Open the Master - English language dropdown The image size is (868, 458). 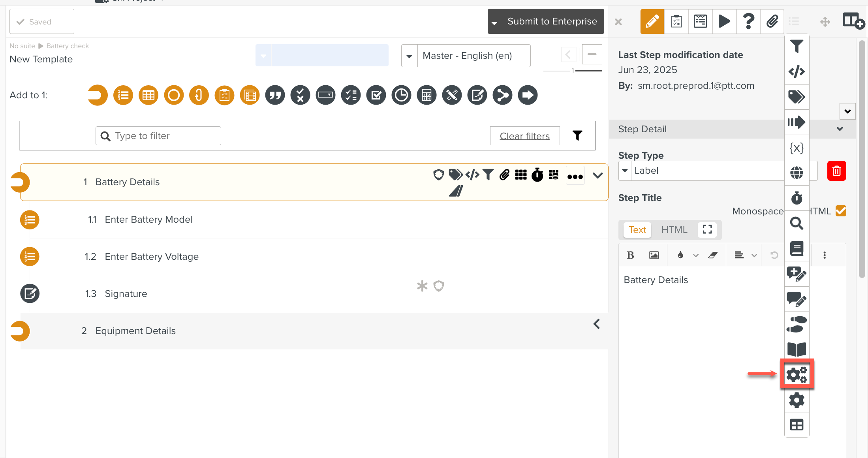point(410,56)
